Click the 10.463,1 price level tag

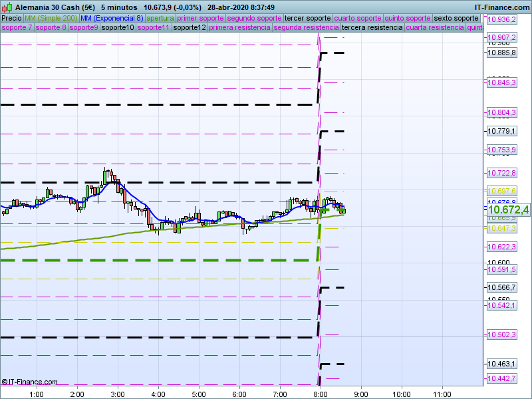(x=501, y=364)
